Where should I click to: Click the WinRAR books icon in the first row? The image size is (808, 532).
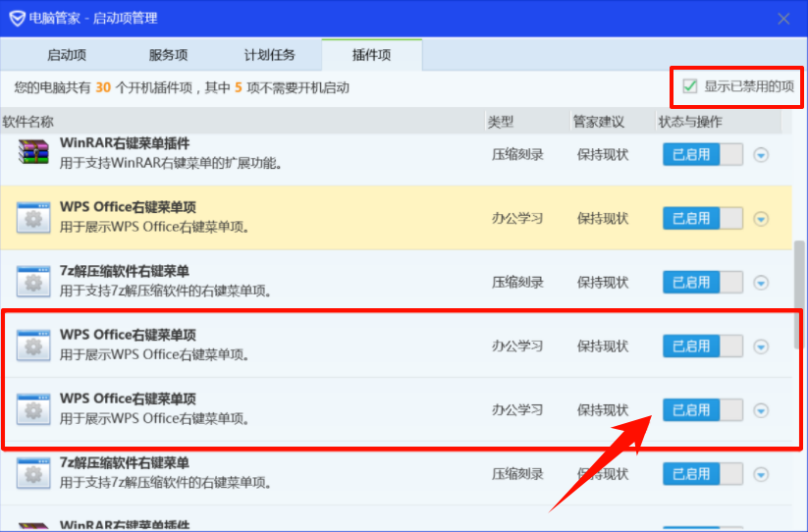(33, 153)
